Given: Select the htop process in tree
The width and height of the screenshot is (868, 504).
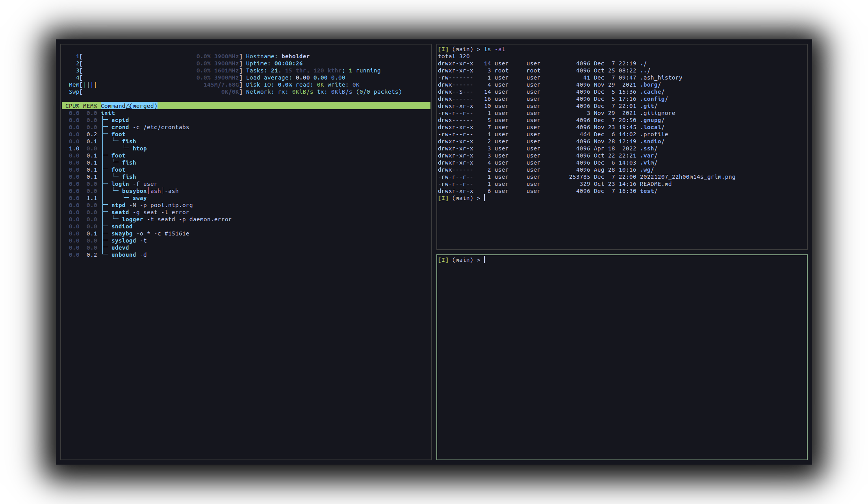Looking at the screenshot, I should pos(139,148).
